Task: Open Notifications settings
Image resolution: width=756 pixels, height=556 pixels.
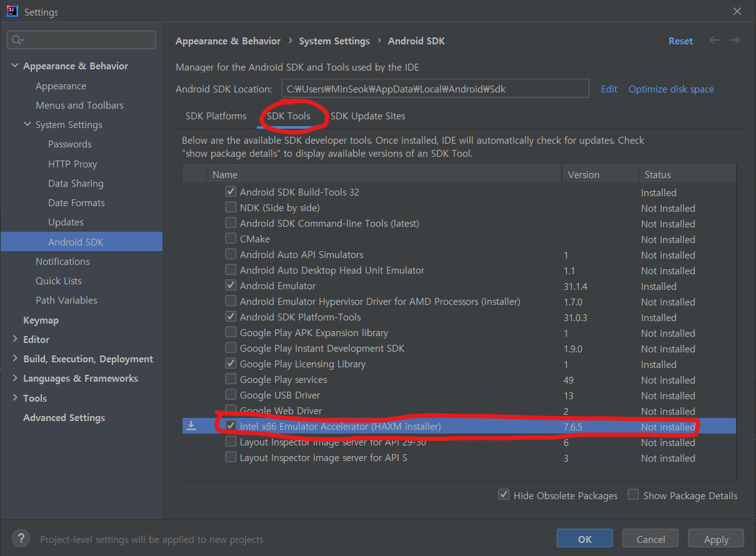Action: (x=62, y=262)
